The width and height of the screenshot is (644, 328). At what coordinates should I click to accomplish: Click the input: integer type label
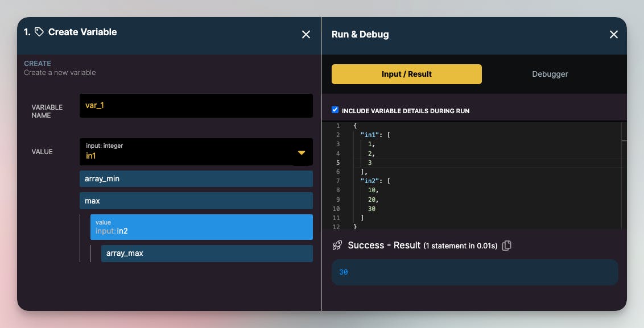click(x=104, y=146)
